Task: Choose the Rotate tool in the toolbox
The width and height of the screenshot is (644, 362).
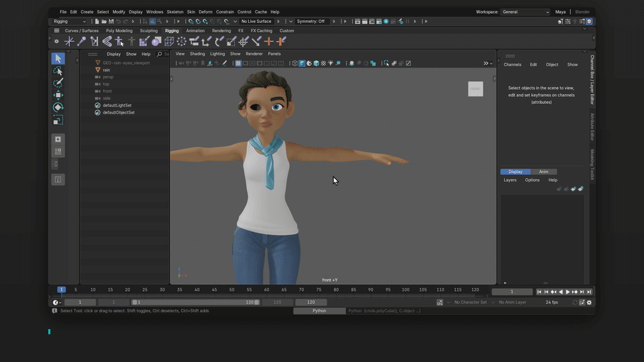Action: pos(58,107)
